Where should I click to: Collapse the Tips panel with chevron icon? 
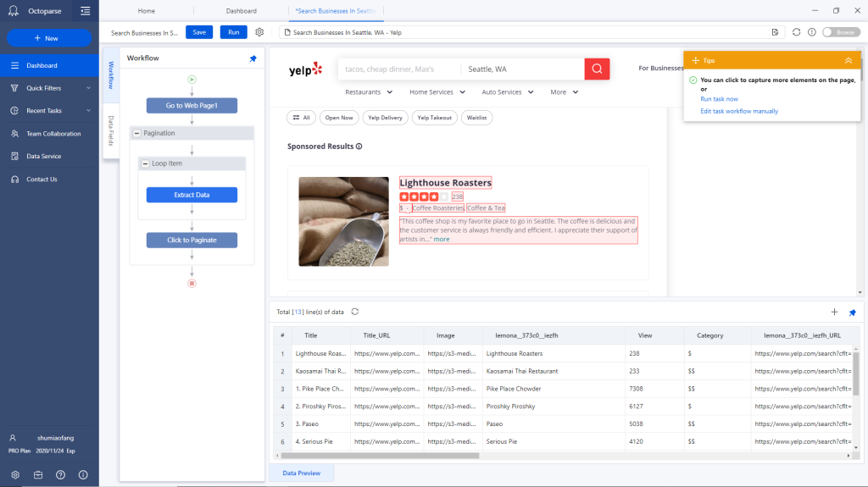point(848,60)
